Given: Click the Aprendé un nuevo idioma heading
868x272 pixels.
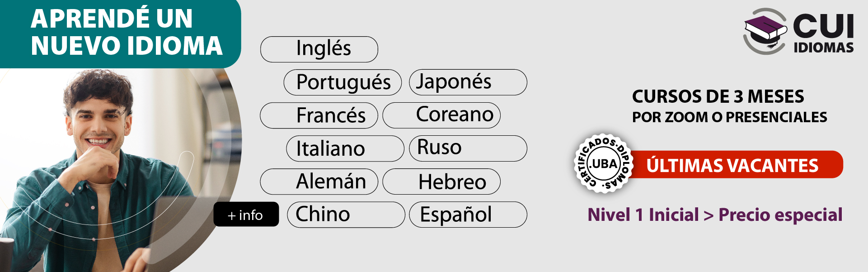Looking at the screenshot, I should click(x=127, y=32).
